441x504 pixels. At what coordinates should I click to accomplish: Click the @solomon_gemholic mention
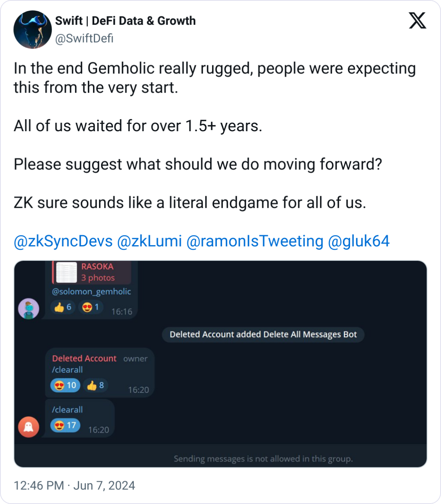[91, 292]
